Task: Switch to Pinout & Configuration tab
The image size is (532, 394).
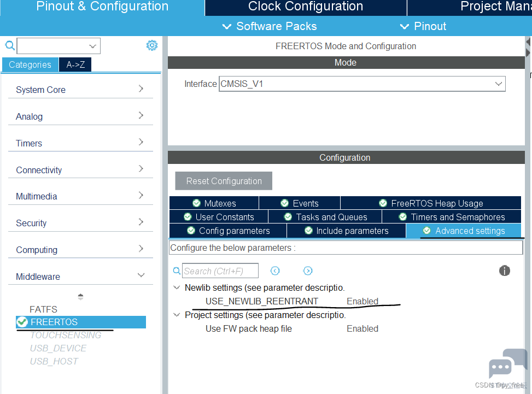Action: pos(102,8)
